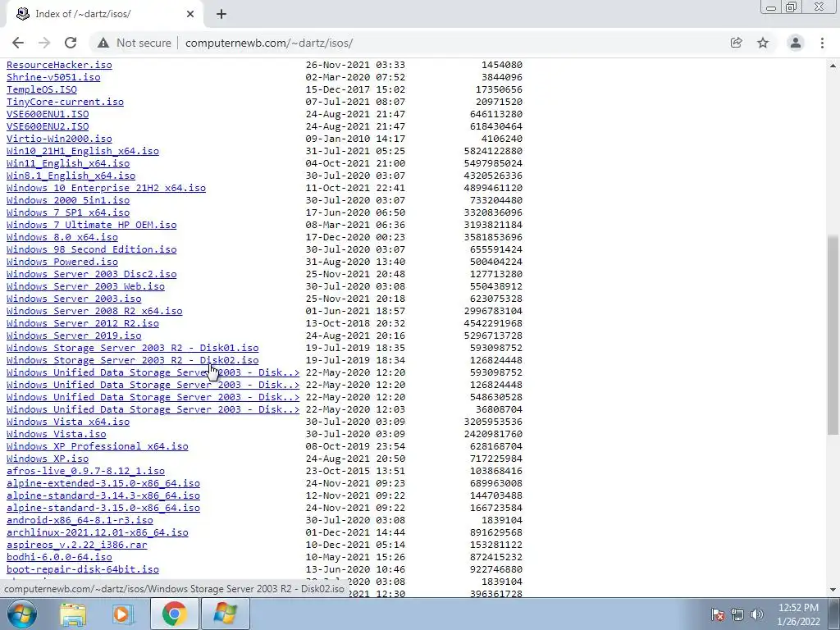840x630 pixels.
Task: Download Windows XP.iso
Action: click(x=47, y=459)
